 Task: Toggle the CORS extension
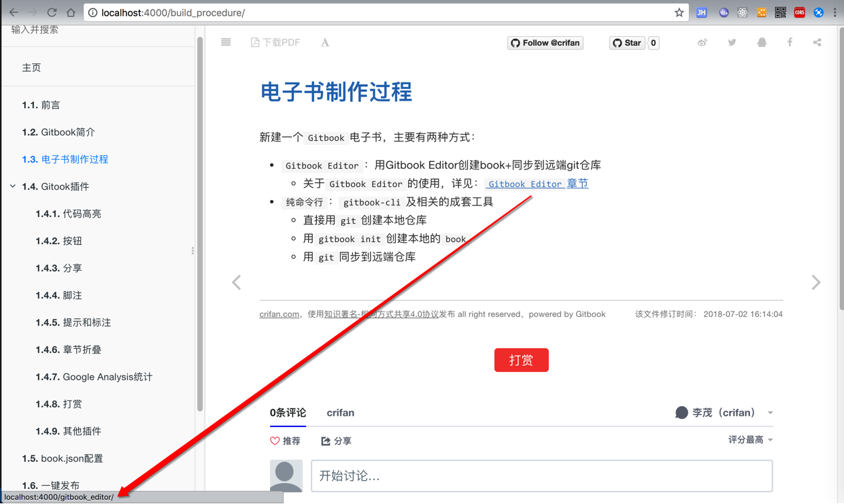coord(799,12)
